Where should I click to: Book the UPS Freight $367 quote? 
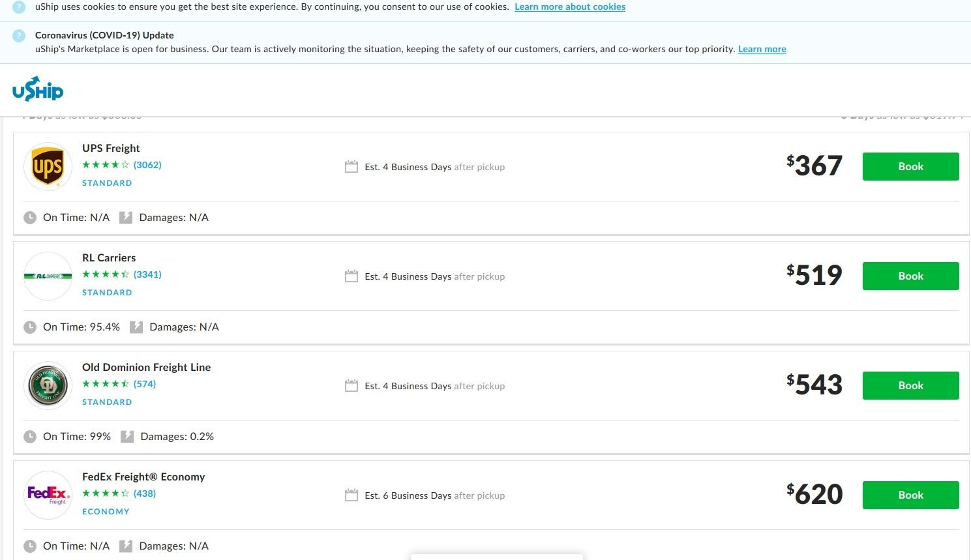pyautogui.click(x=910, y=166)
